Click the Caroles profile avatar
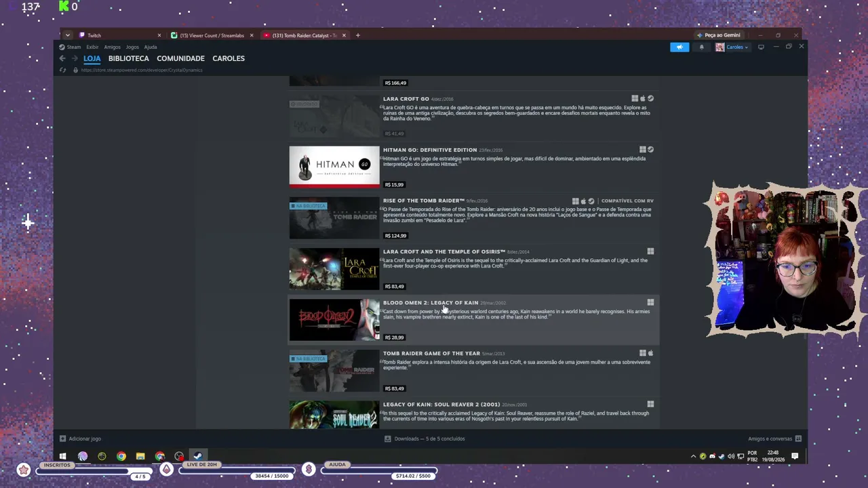The width and height of the screenshot is (868, 488). pyautogui.click(x=719, y=47)
